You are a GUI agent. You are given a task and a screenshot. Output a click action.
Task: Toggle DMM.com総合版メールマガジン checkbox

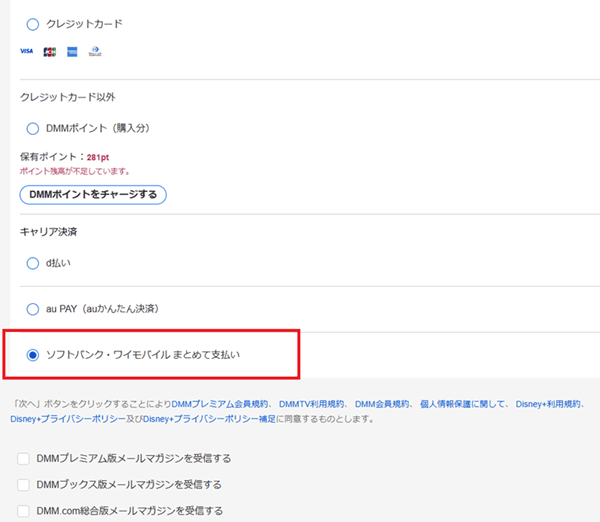coord(23,510)
